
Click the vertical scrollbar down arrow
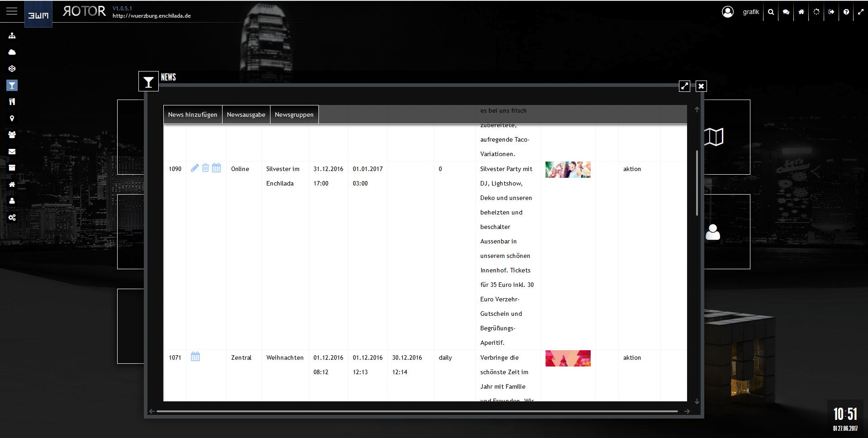[697, 401]
